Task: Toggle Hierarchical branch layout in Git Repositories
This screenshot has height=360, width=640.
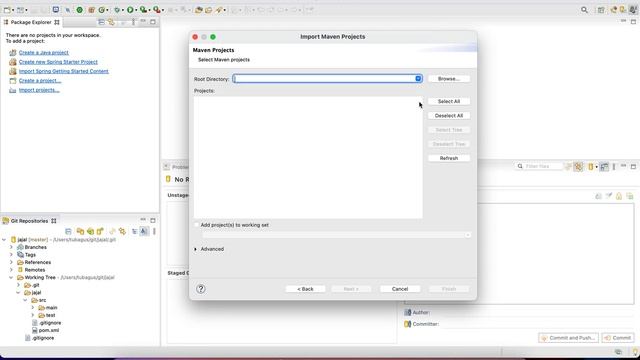Action: [x=134, y=231]
